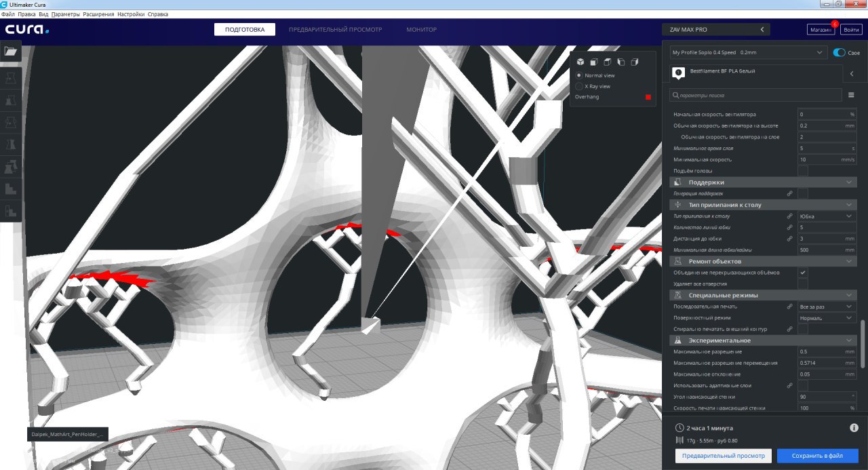This screenshot has height=470, width=868.
Task: Uncheck Объединение перекрывающихся объёмов
Action: pyautogui.click(x=803, y=273)
